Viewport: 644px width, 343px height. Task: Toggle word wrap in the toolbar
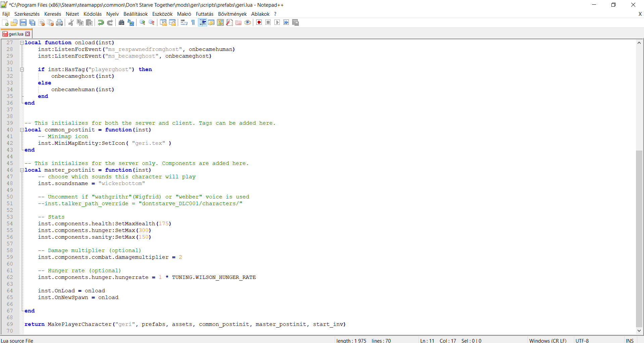coord(184,22)
